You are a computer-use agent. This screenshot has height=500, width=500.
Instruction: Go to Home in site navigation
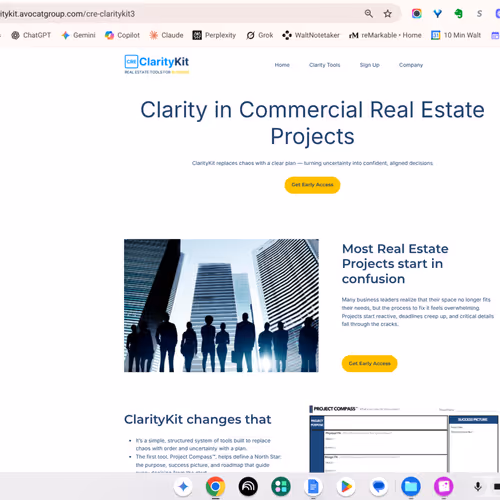pos(282,65)
